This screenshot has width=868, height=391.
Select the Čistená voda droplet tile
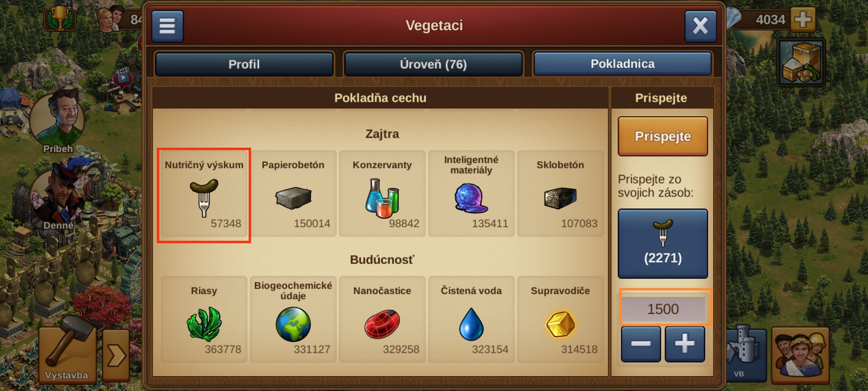[471, 319]
